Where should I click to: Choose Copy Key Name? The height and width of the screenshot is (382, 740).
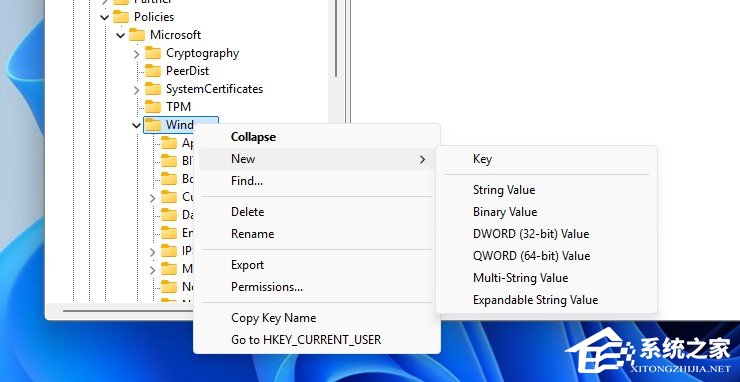click(317, 318)
